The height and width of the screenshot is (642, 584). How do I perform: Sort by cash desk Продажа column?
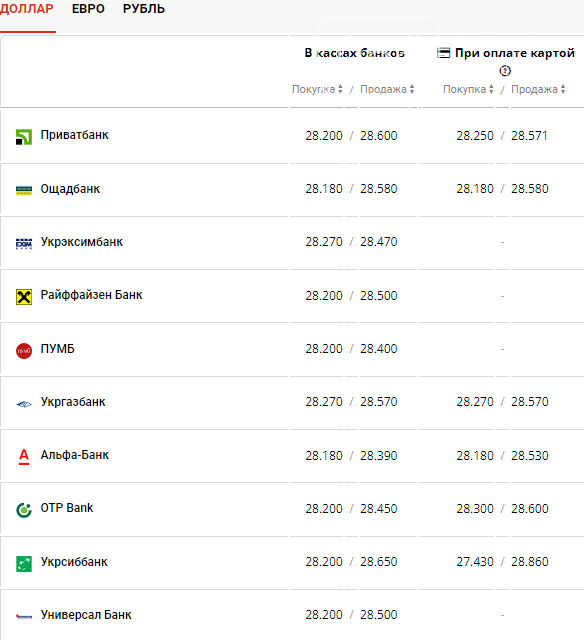coord(387,89)
